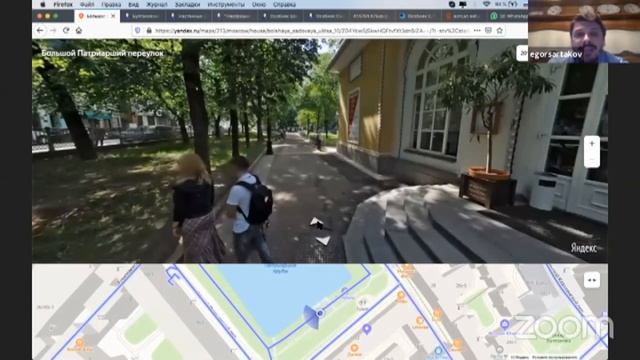Open the Инструменты menu
Viewport: 640px width, 360px height.
[x=226, y=4]
